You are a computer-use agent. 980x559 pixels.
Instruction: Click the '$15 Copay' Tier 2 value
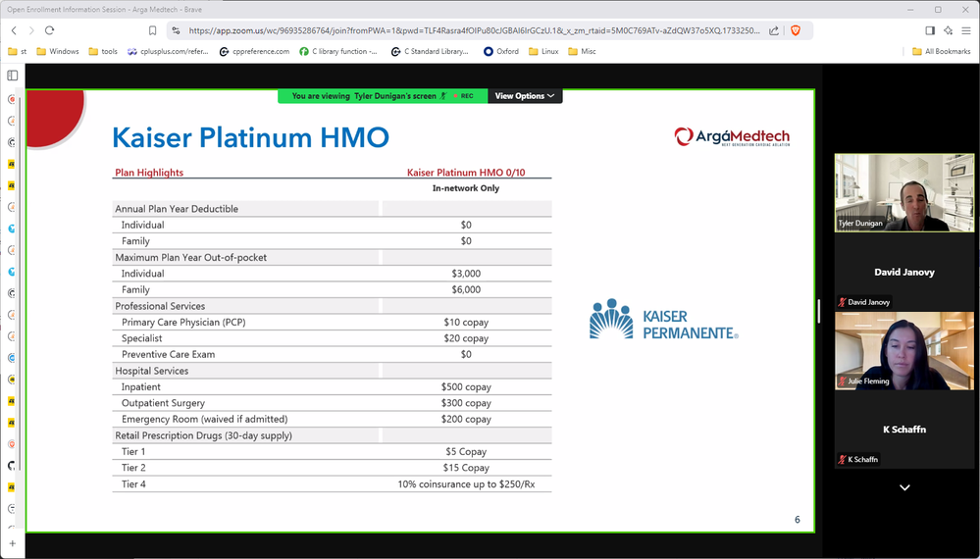point(466,468)
